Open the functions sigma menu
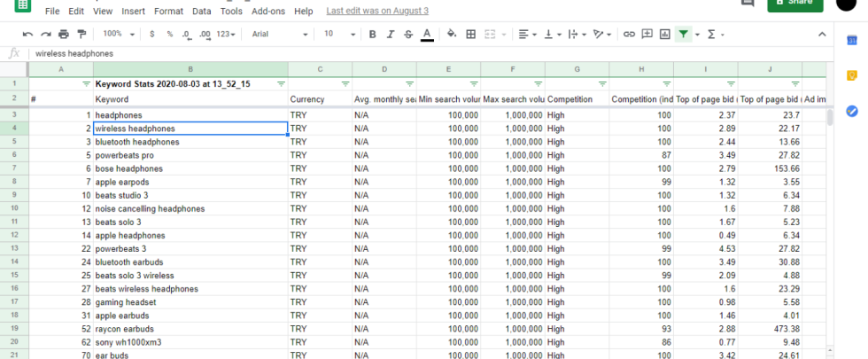 (716, 35)
